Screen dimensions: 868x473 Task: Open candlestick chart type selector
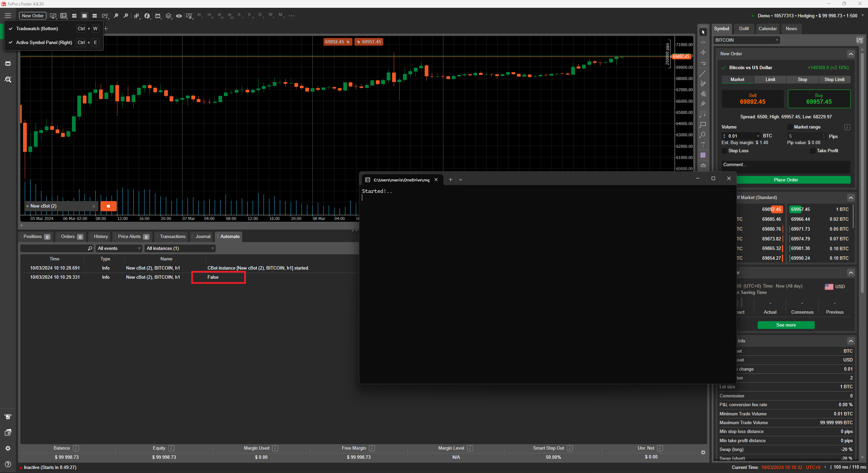click(137, 16)
